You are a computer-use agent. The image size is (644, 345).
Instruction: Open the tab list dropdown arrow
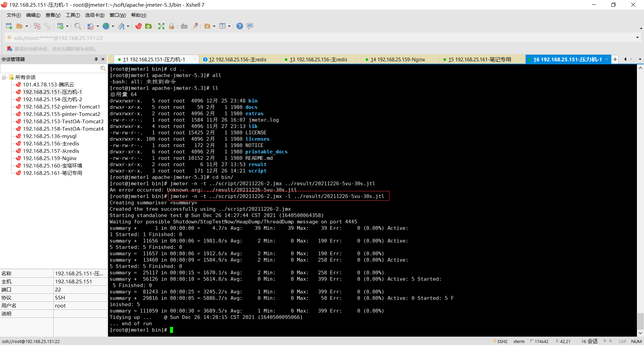pos(640,59)
